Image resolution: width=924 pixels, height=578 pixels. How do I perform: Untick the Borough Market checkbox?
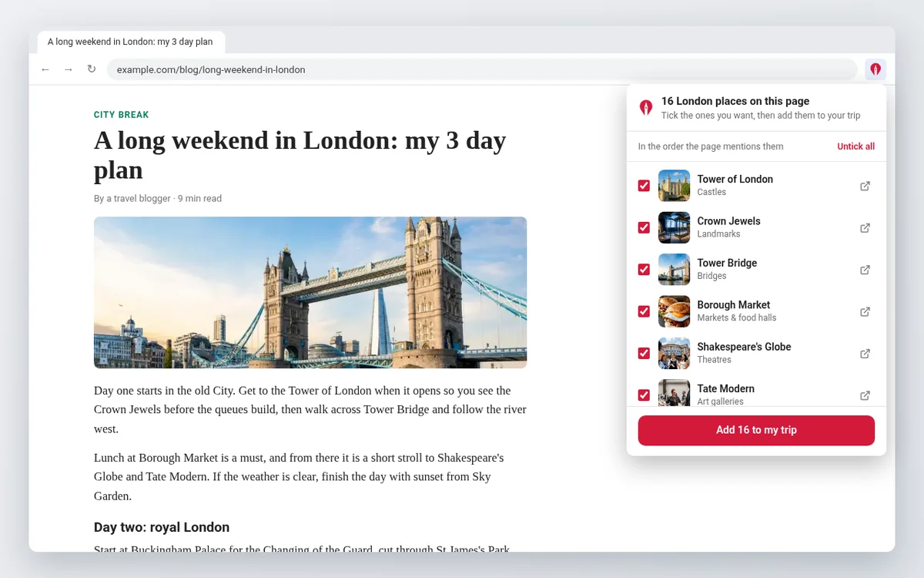point(644,311)
